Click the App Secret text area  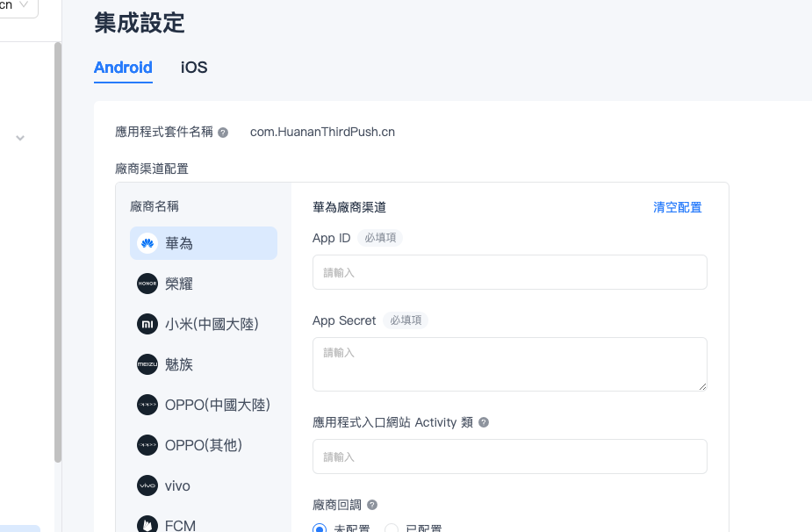tap(509, 363)
